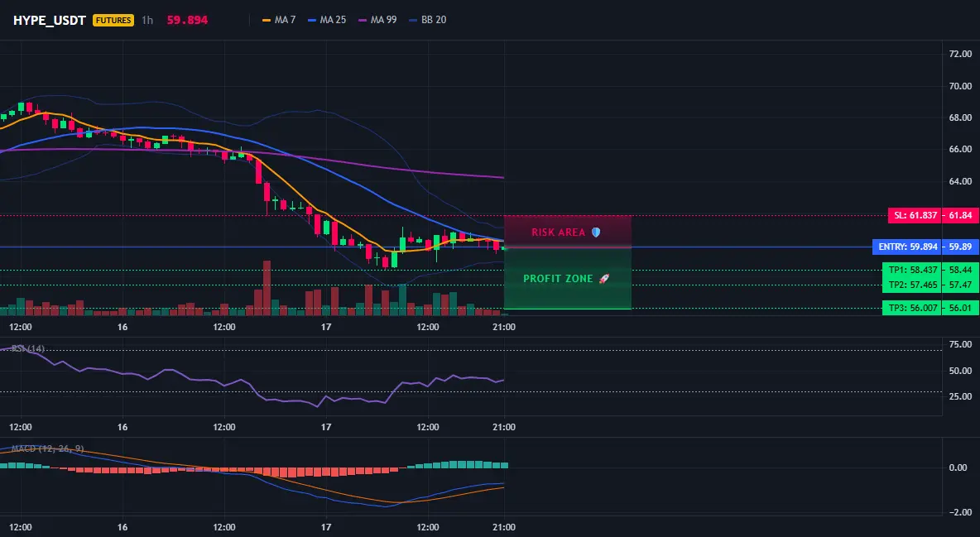Click the MA 7 orange legend marker
Viewport: 980px width, 537px height.
point(267,20)
